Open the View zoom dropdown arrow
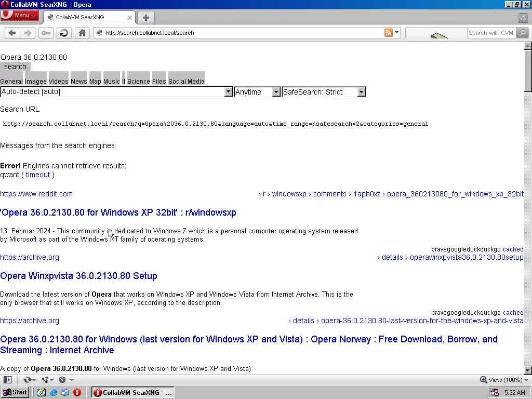The height and width of the screenshot is (399, 532). 526,380
